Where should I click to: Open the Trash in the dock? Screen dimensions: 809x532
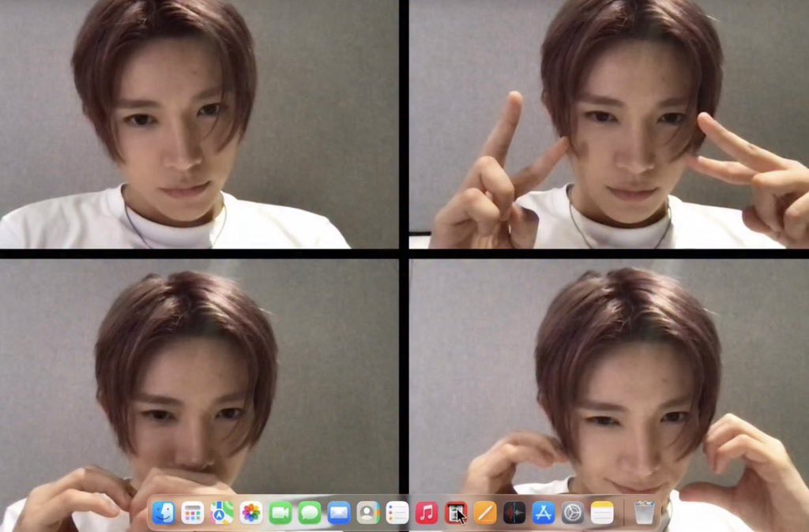point(644,513)
